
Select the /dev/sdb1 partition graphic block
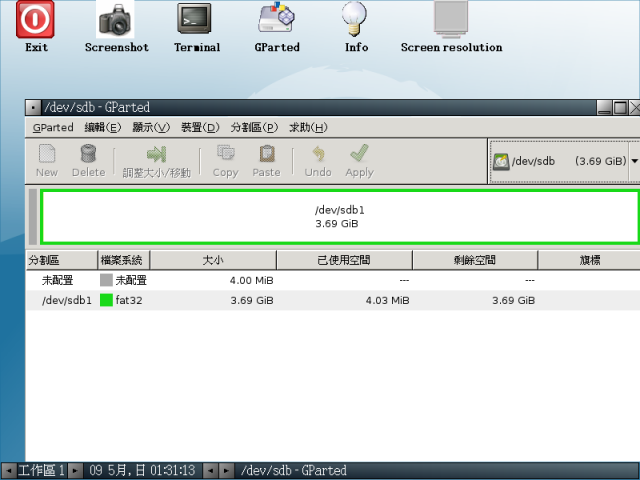click(340, 217)
